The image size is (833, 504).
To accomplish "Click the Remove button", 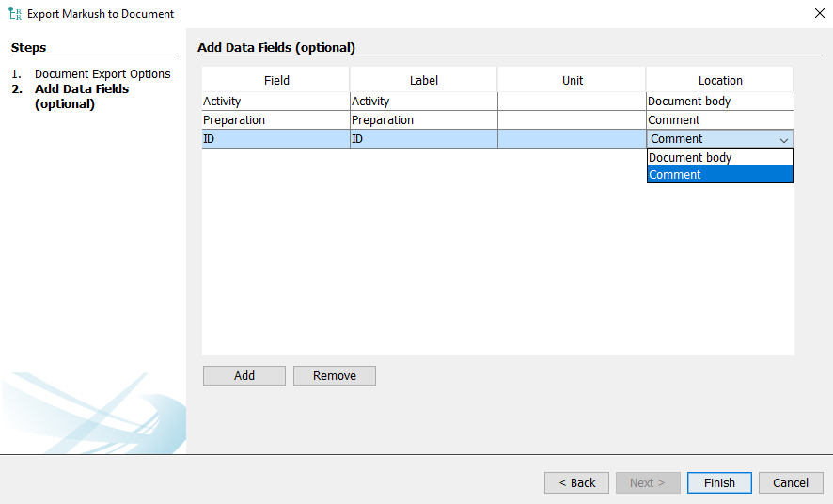I will point(334,376).
